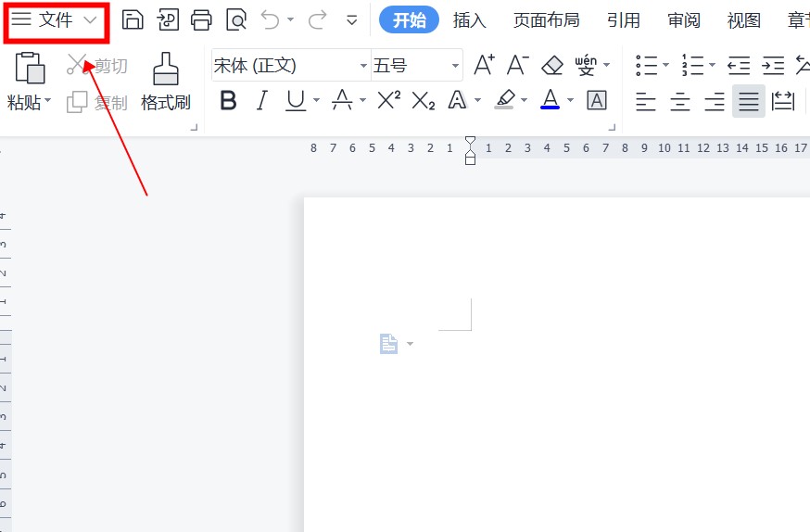The width and height of the screenshot is (810, 532).
Task: Click decrease indent icon
Action: pos(739,66)
